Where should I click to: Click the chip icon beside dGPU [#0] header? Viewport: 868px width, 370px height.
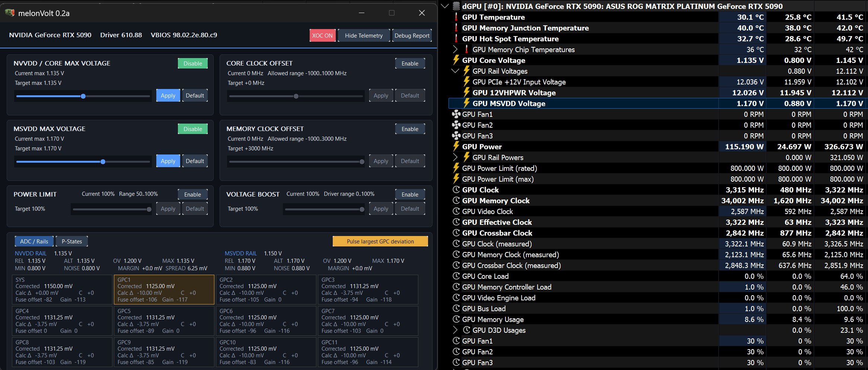tap(456, 6)
